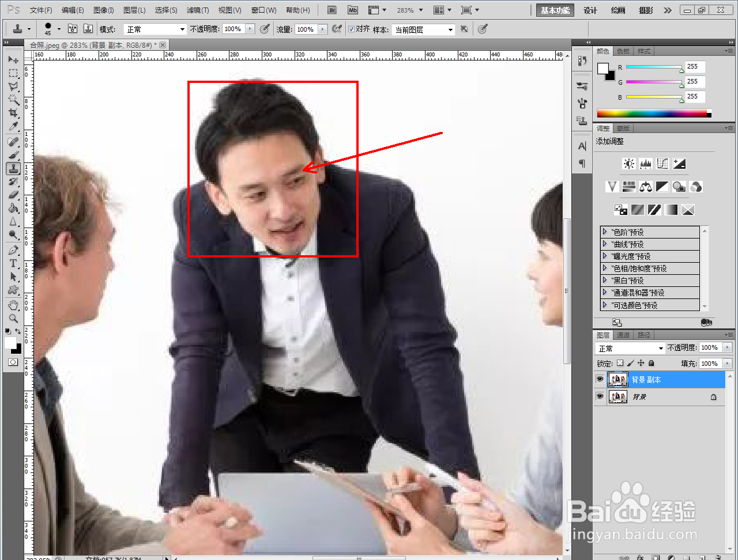
Task: Toggle airbrush mode next to 流量
Action: (338, 29)
